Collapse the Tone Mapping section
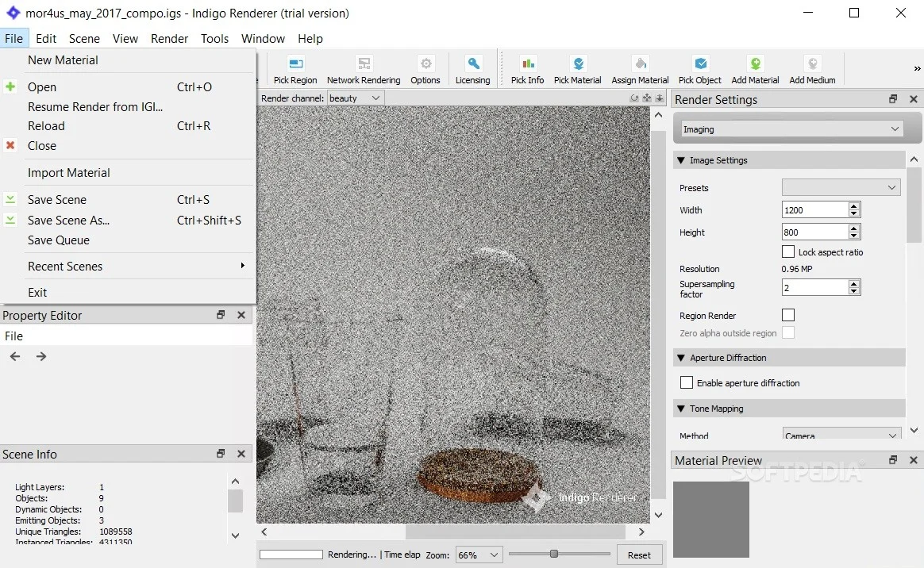The height and width of the screenshot is (568, 924). 681,409
